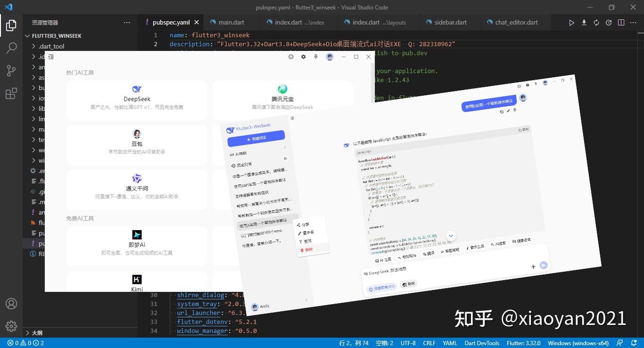
Task: Collapse the JavaScript code reply with the chevron
Action: [451, 236]
